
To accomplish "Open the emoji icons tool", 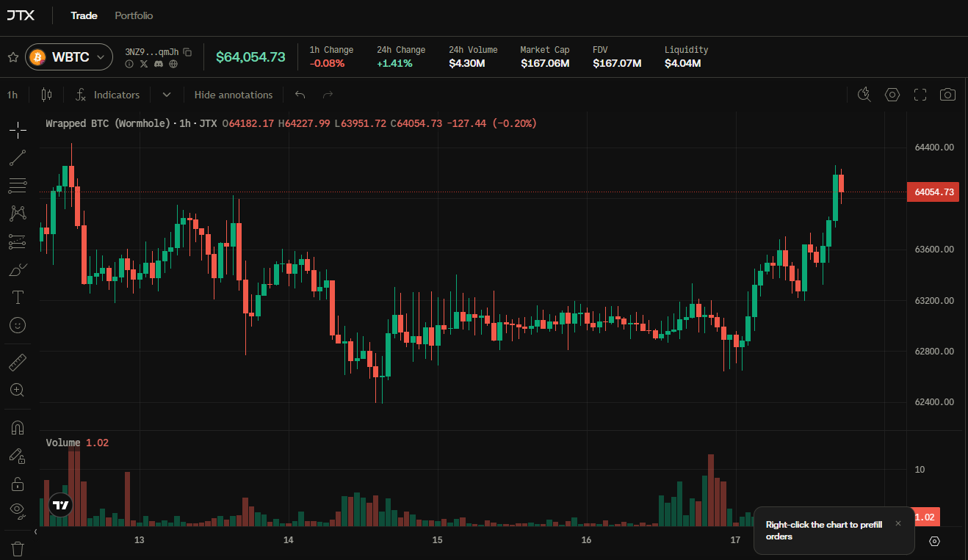I will pyautogui.click(x=18, y=325).
